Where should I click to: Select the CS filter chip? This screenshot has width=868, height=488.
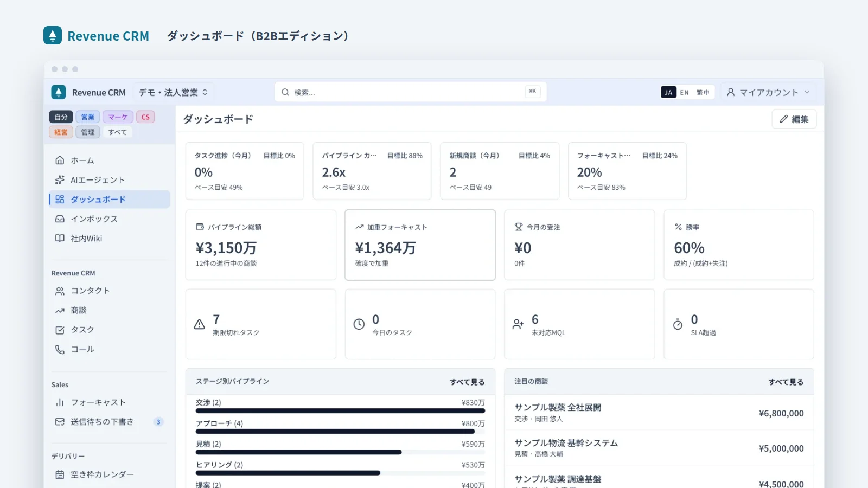coord(145,117)
